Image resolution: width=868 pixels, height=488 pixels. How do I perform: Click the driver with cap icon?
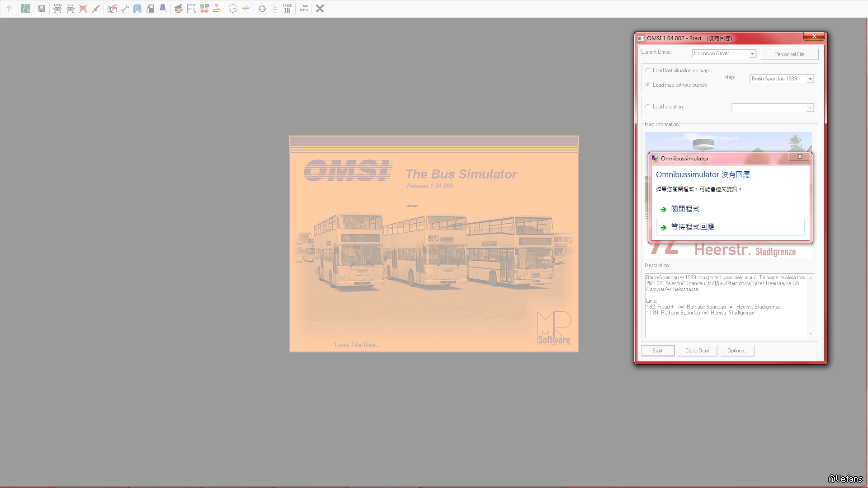[179, 9]
